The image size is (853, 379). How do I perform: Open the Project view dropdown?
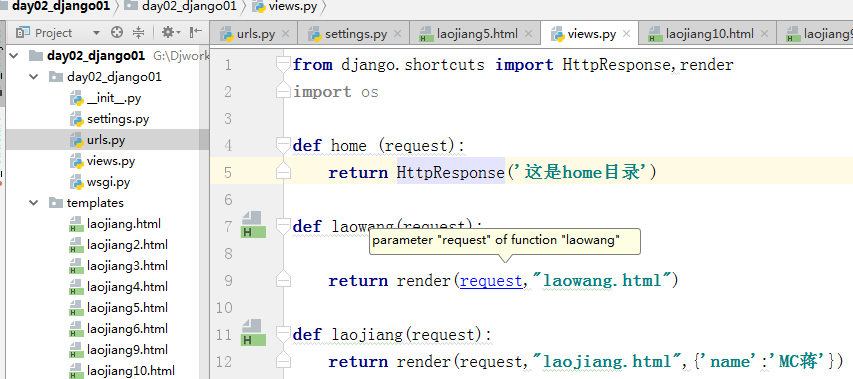click(x=96, y=33)
